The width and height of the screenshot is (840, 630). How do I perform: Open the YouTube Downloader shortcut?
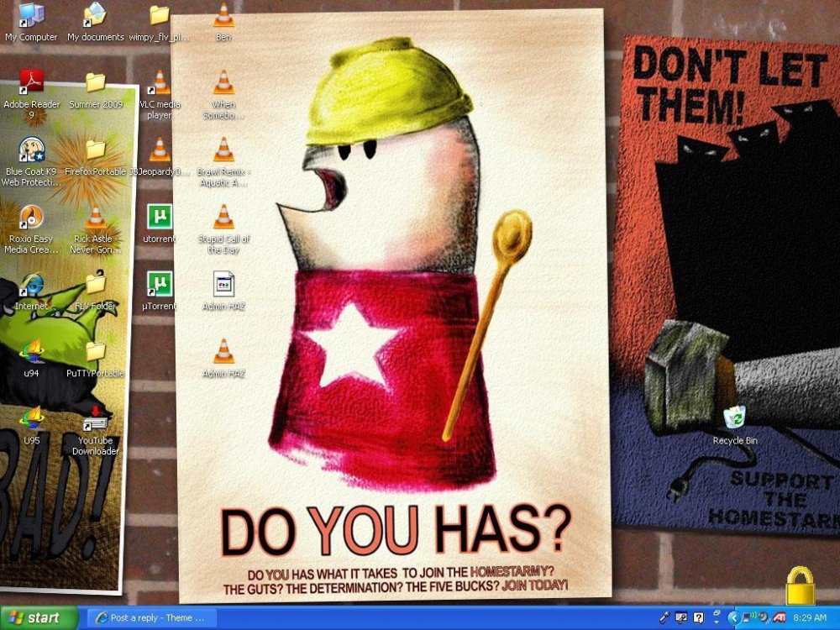pos(94,420)
